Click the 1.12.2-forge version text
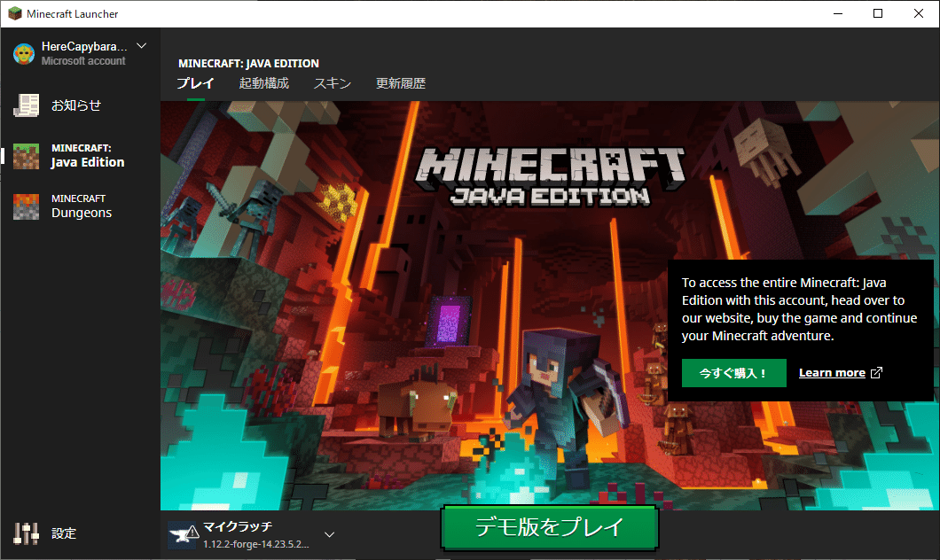940x560 pixels. click(x=256, y=544)
